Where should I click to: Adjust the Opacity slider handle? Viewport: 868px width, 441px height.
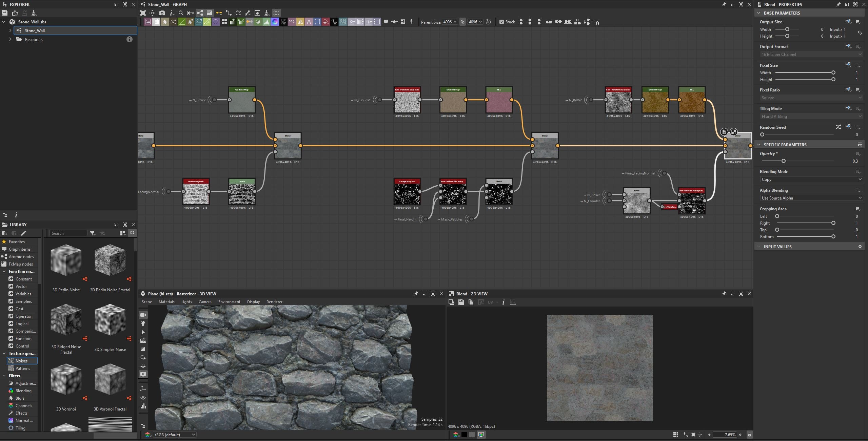[x=783, y=161]
